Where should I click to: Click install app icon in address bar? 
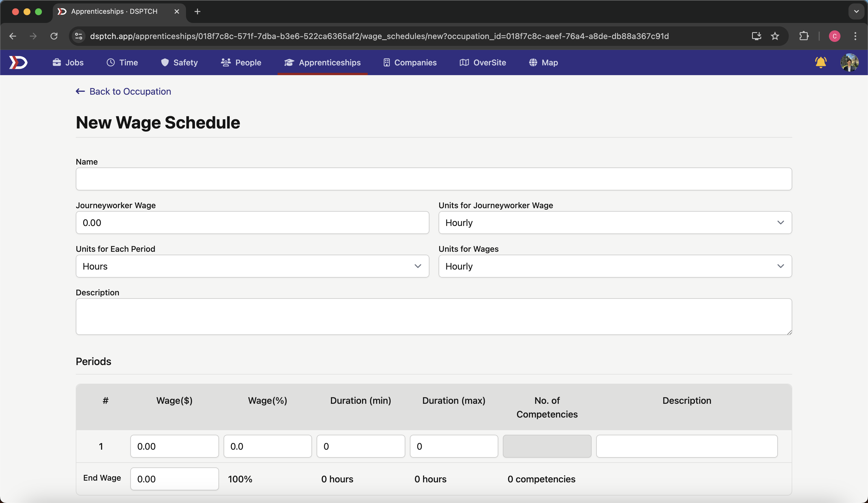point(756,36)
